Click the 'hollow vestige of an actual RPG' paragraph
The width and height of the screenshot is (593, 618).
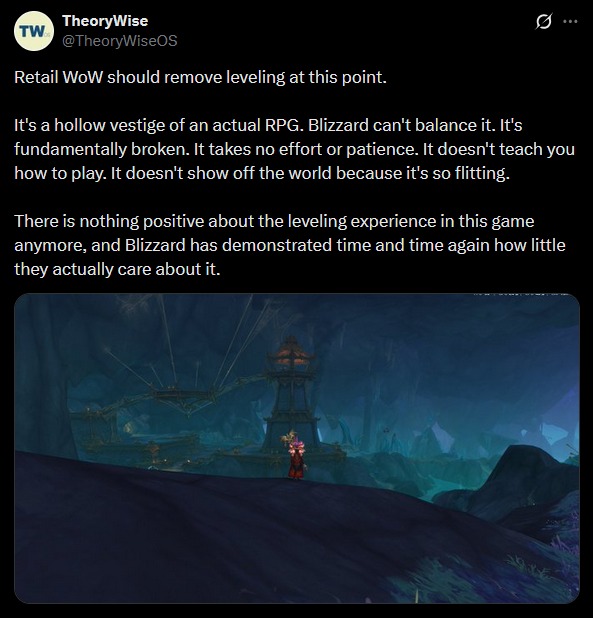point(294,149)
